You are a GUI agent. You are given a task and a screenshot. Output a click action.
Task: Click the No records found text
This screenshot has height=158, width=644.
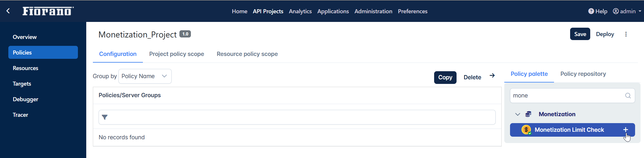point(122,137)
